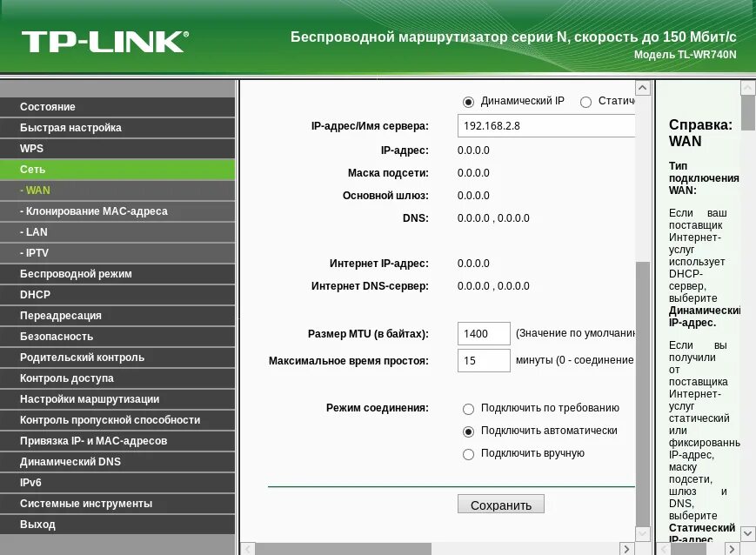Click Тип подключения WAN help heading
This screenshot has width=756, height=555.
(704, 178)
